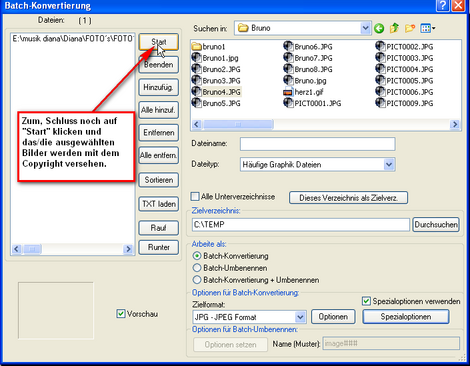Click the Start button
The image size is (470, 366).
(159, 42)
